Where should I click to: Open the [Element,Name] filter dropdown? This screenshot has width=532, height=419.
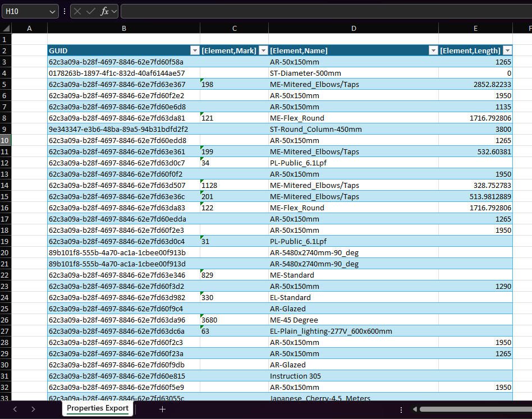coord(433,50)
